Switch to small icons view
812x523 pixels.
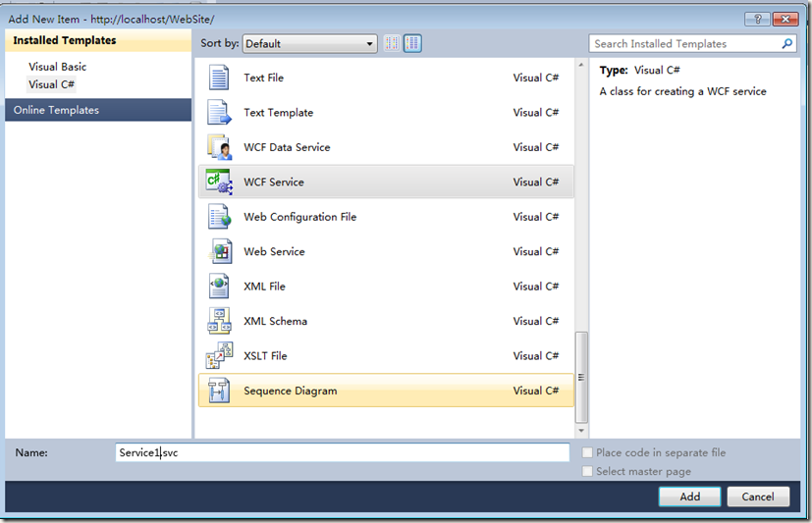pyautogui.click(x=392, y=43)
